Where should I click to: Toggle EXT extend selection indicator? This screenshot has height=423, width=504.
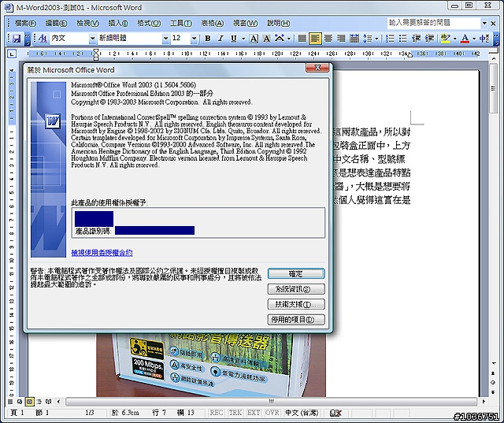254,413
